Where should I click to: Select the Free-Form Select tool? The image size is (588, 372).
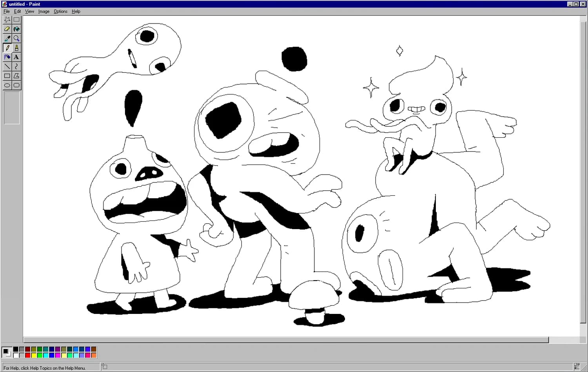(7, 20)
